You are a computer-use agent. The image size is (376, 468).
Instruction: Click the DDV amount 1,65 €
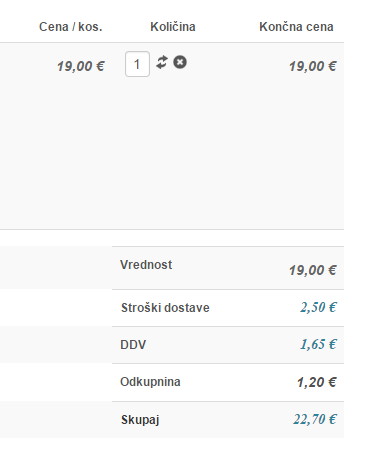(x=318, y=344)
